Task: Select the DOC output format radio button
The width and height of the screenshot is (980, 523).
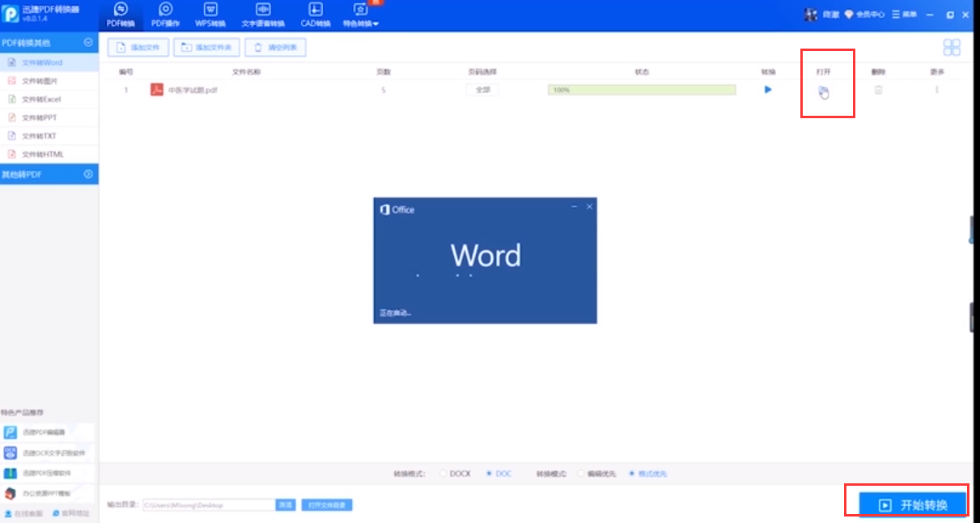Action: click(490, 474)
